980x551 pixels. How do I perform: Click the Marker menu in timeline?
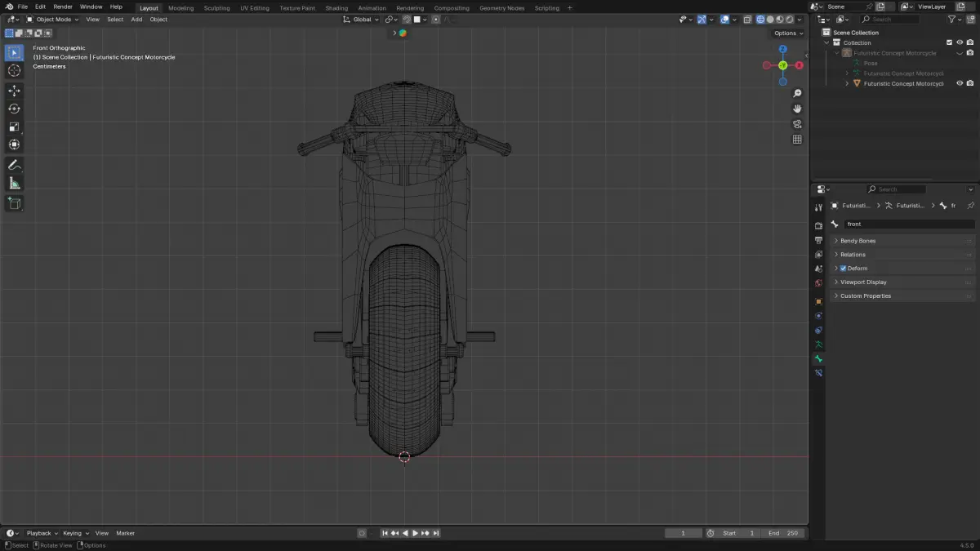125,533
